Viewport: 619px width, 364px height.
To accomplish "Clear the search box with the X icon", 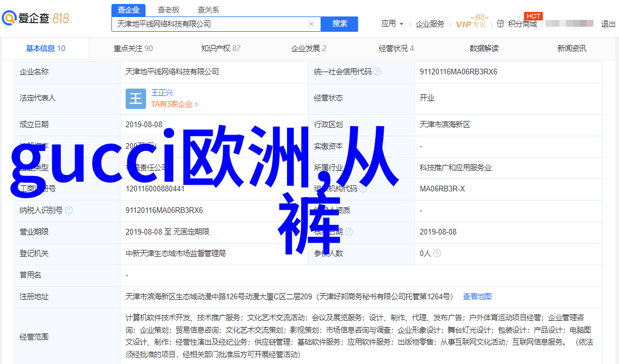I will 311,24.
